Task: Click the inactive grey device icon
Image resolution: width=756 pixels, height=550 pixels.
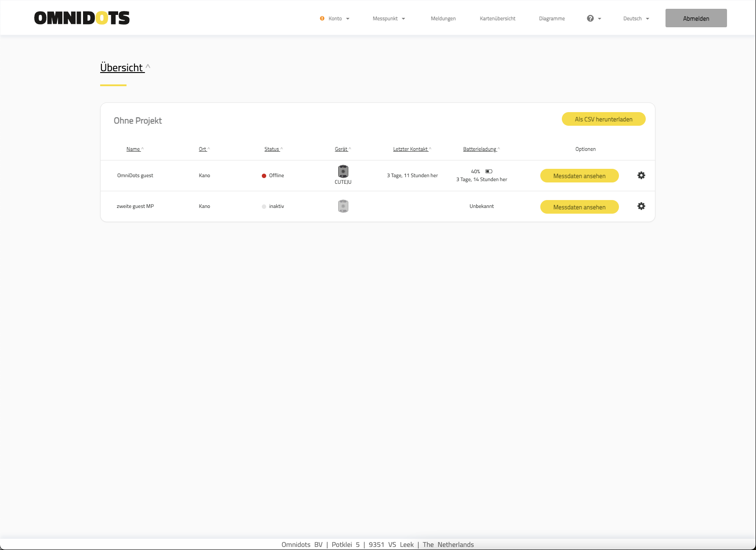Action: pos(343,206)
